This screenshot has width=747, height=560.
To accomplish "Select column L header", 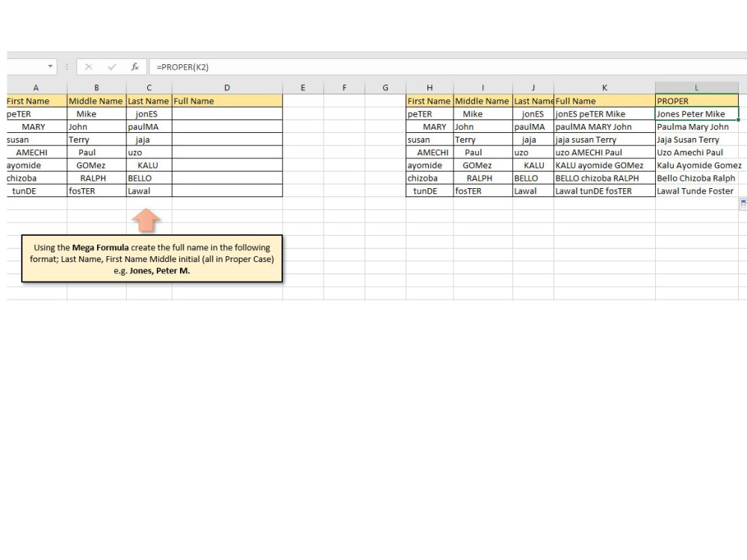I will (x=696, y=87).
